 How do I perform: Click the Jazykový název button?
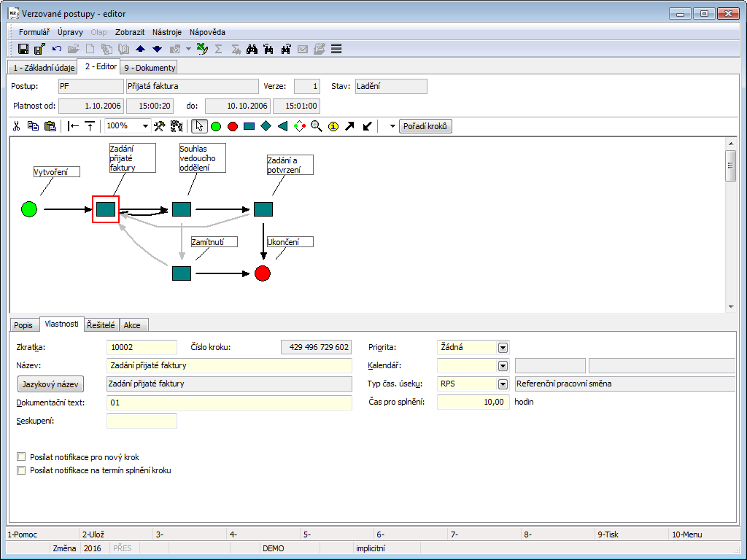coord(50,384)
